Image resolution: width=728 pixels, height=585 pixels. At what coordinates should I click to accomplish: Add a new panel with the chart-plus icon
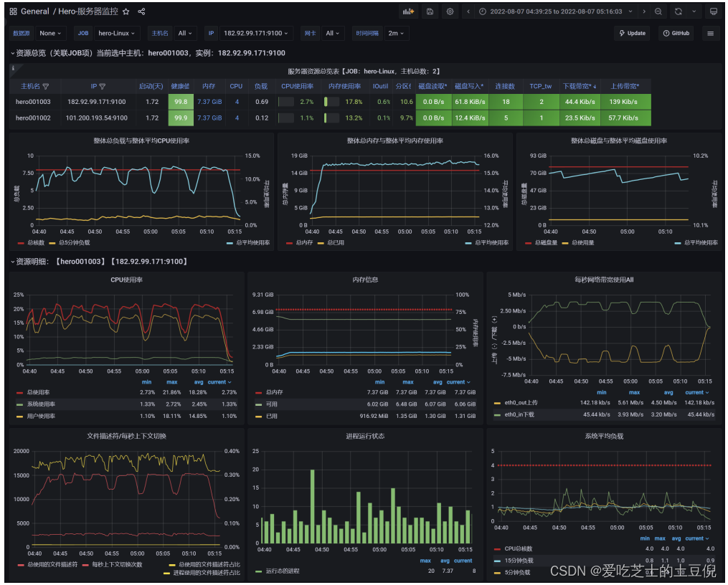(409, 11)
